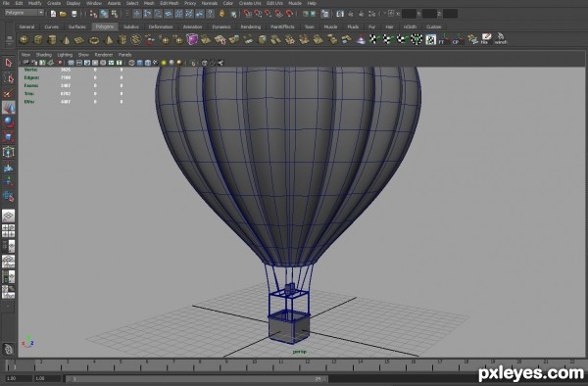Select the Universal Manipulator tool
The image size is (588, 386).
[x=8, y=152]
